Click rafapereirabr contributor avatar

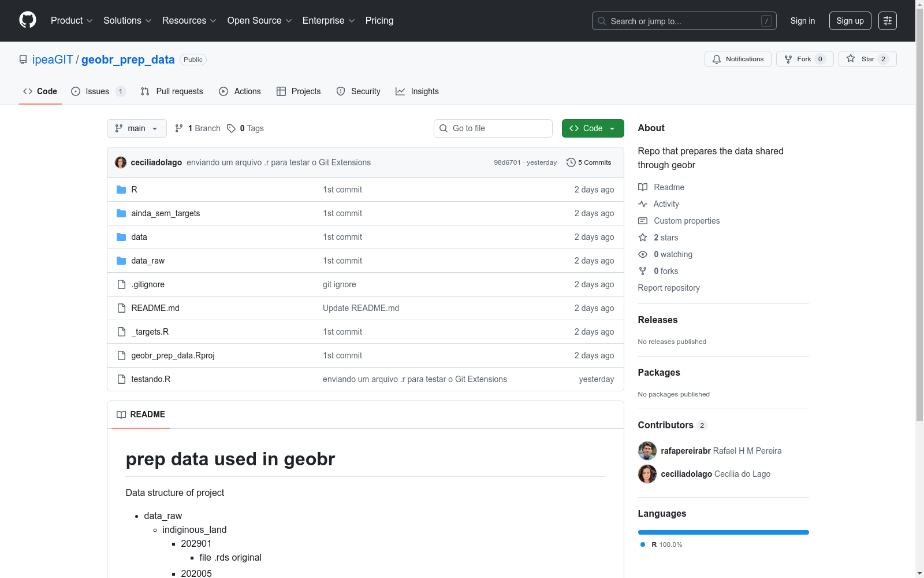647,451
